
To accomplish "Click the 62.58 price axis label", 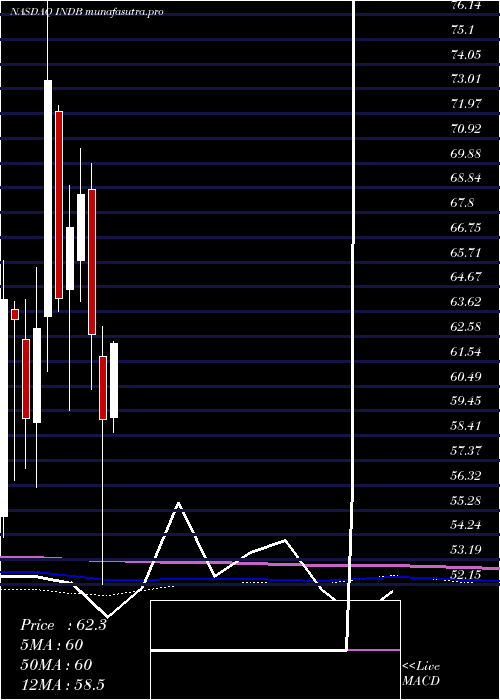I will 466,327.
